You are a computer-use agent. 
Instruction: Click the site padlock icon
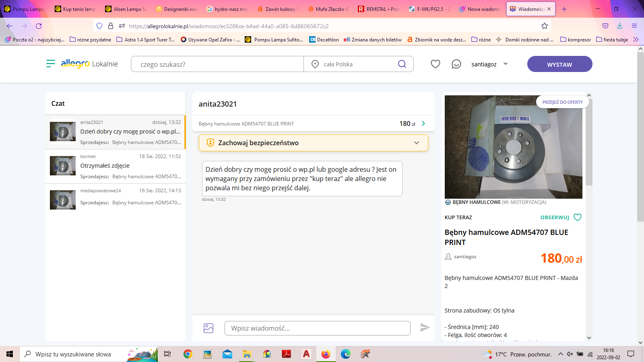(x=111, y=26)
